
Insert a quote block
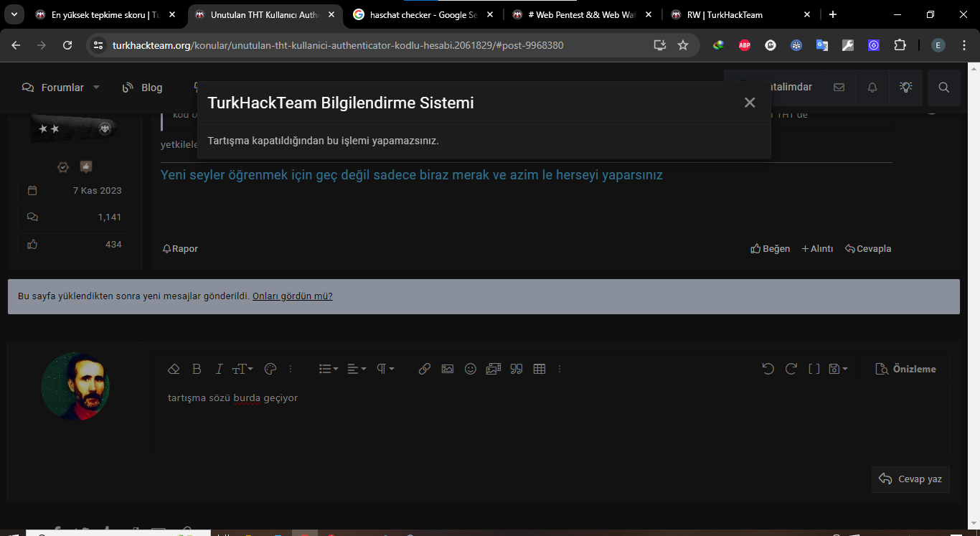pos(517,369)
